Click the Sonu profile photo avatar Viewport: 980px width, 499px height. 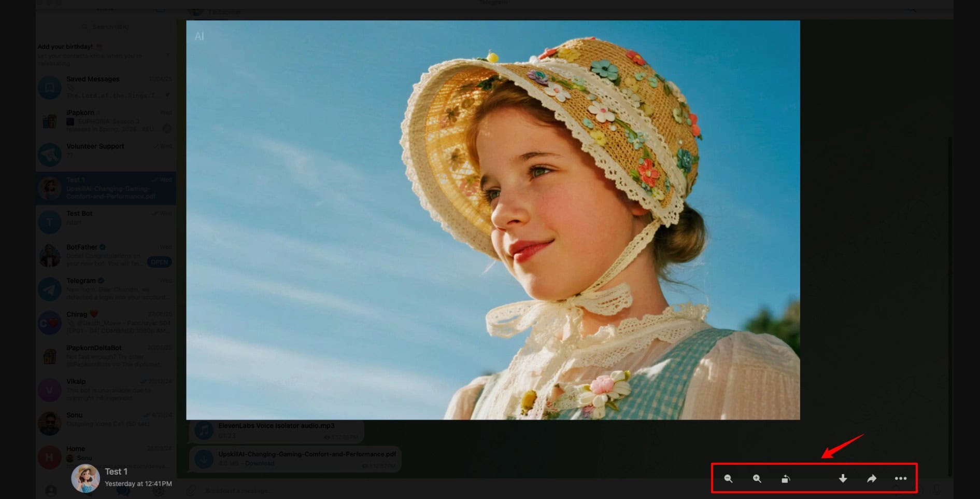click(x=50, y=424)
